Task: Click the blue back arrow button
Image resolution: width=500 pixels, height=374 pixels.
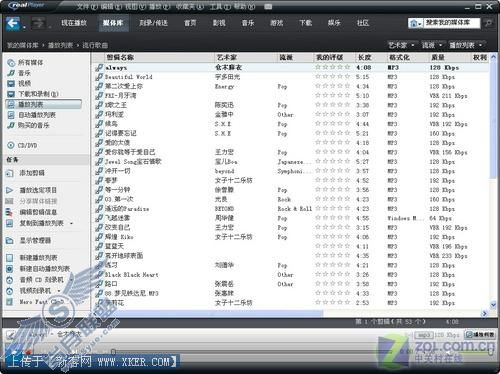Action: click(13, 23)
